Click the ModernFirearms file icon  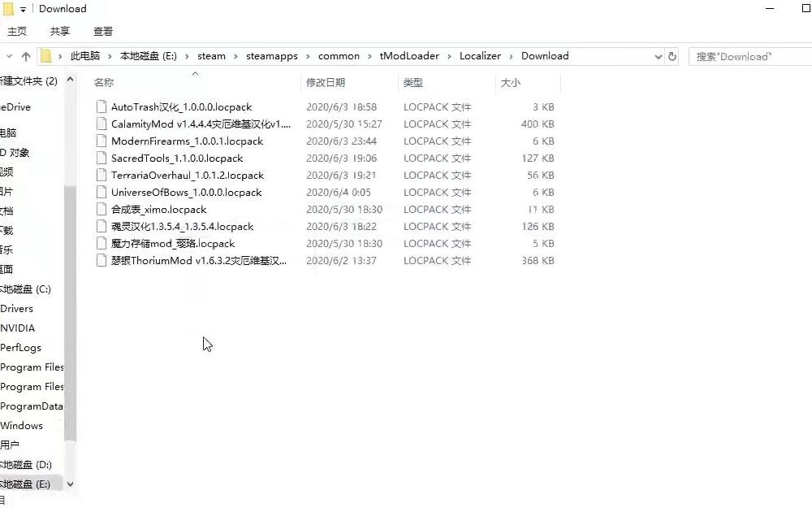tap(101, 141)
